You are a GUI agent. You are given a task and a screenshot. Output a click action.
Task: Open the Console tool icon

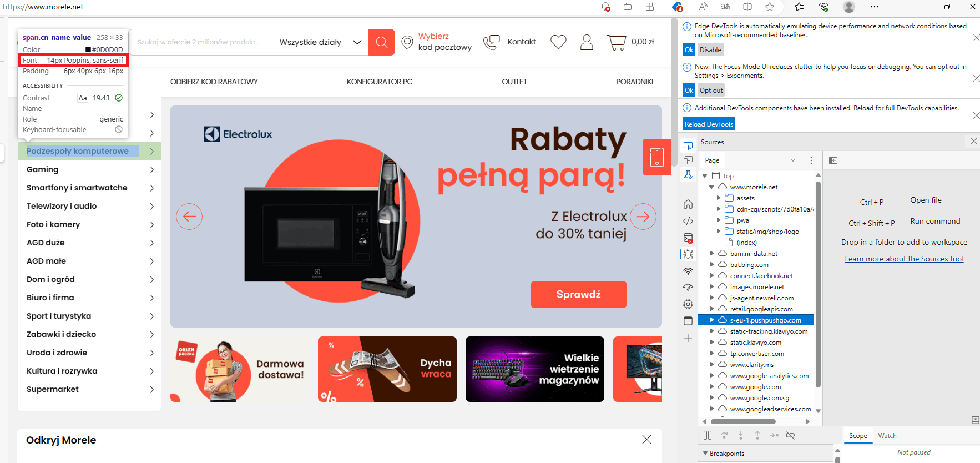(x=688, y=238)
